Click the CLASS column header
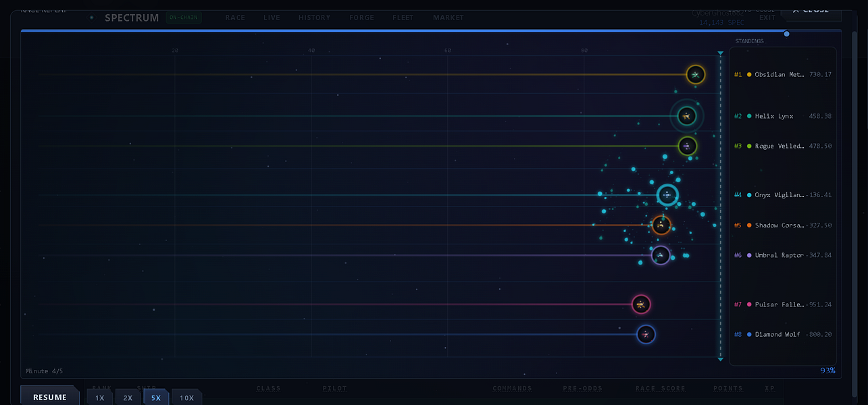Image resolution: width=868 pixels, height=405 pixels. pyautogui.click(x=269, y=389)
